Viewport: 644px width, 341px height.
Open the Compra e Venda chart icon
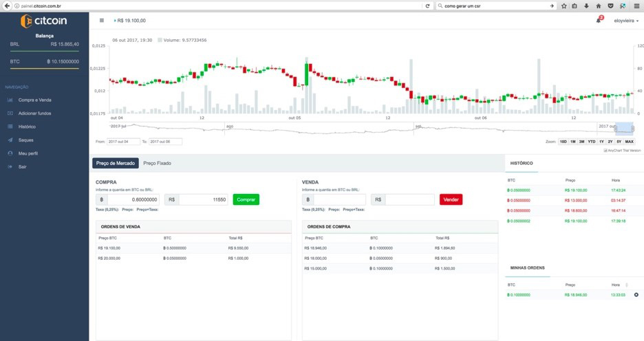tap(10, 100)
